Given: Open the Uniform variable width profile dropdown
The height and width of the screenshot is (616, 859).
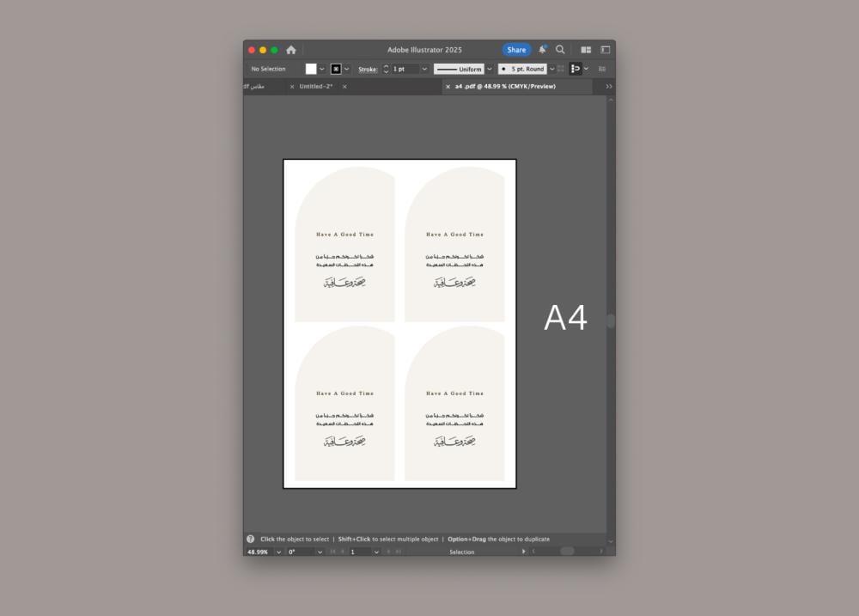Looking at the screenshot, I should pos(490,69).
